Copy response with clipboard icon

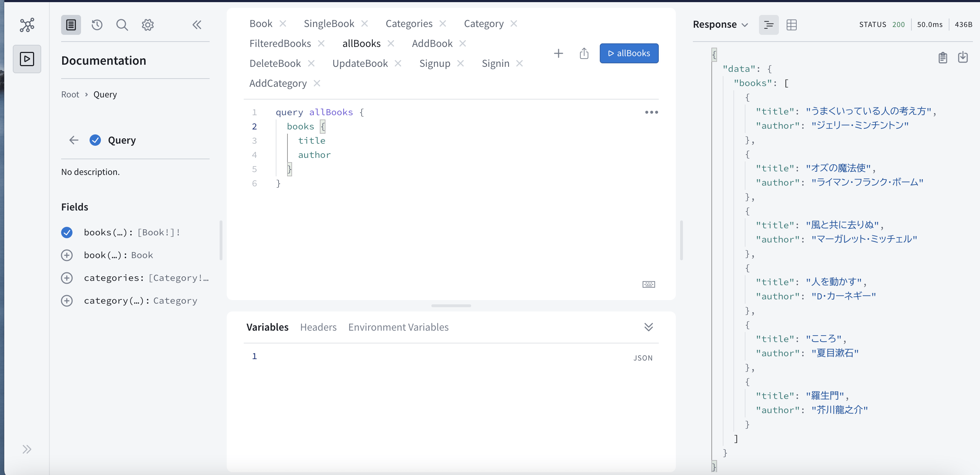tap(942, 58)
